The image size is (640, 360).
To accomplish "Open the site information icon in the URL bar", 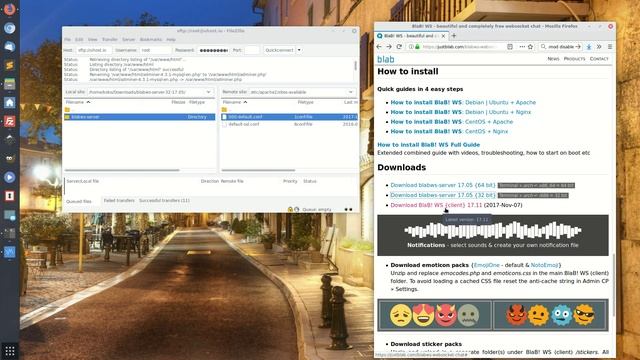I will [x=411, y=47].
